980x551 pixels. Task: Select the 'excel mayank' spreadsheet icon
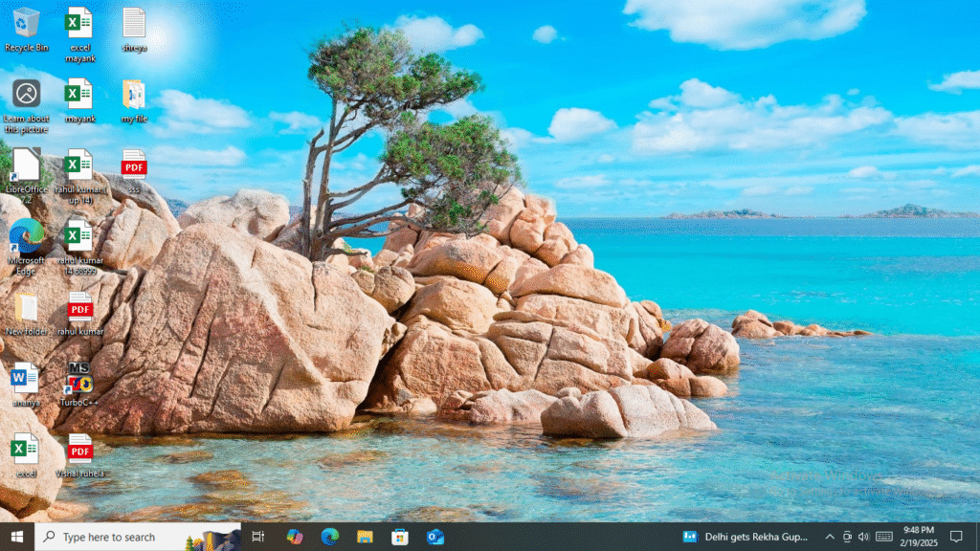[x=79, y=23]
